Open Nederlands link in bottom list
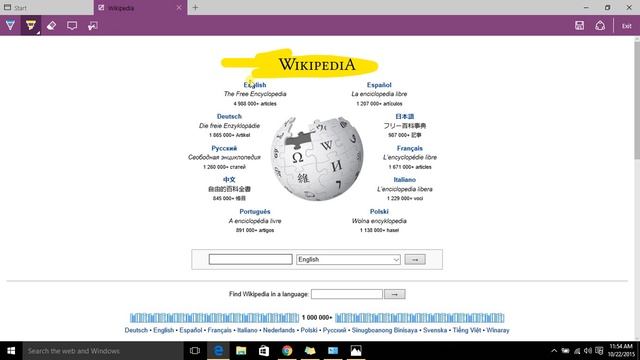 279,330
